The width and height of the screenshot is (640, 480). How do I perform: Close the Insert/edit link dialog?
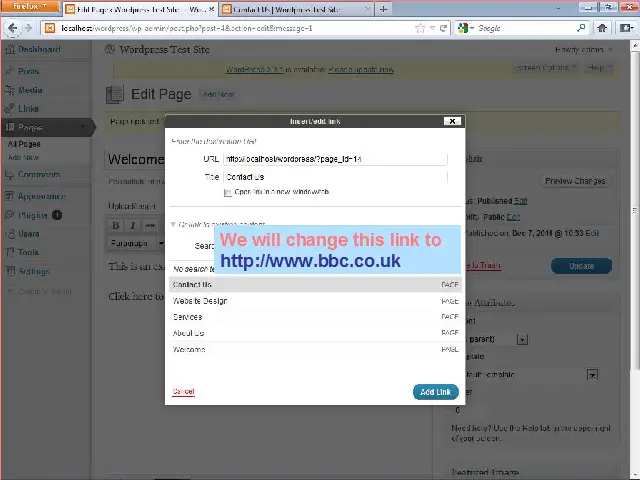[x=452, y=121]
